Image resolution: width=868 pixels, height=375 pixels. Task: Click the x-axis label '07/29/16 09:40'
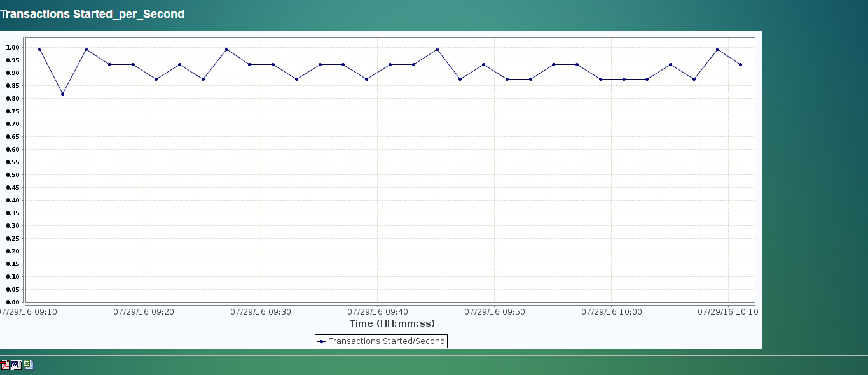(x=378, y=312)
